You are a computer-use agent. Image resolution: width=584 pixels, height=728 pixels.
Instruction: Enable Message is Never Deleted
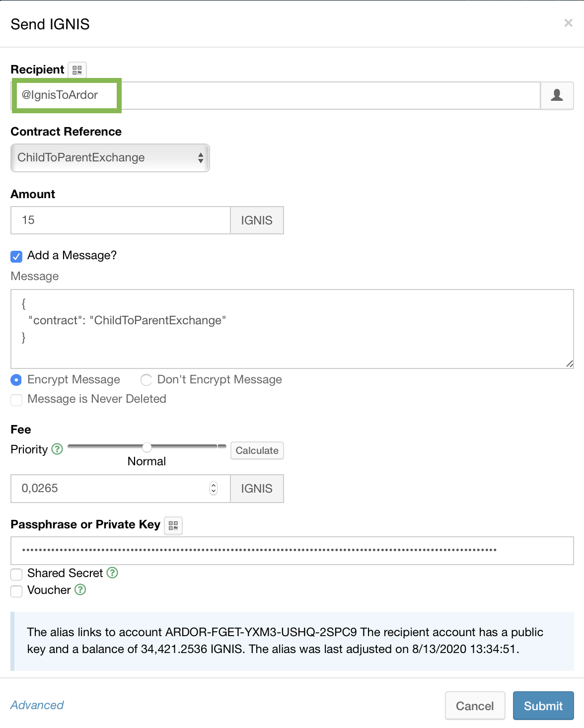(16, 400)
